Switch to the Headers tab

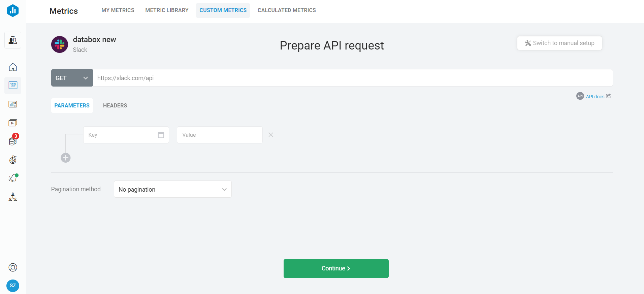click(x=115, y=105)
